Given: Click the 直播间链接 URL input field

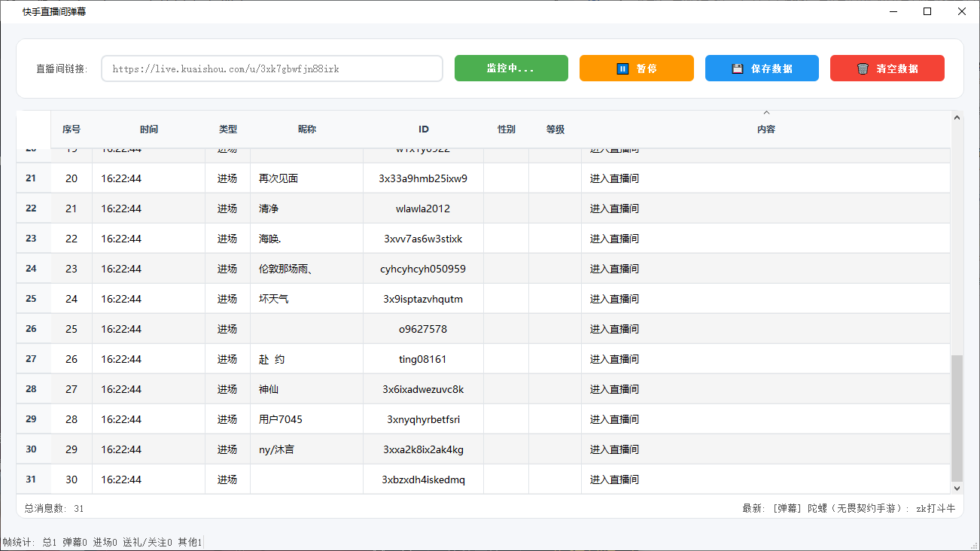Looking at the screenshot, I should pyautogui.click(x=272, y=68).
